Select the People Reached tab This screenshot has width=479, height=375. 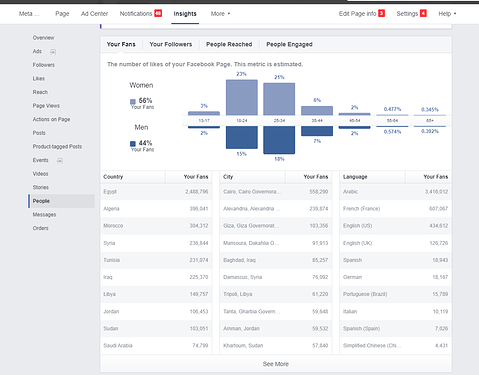pos(229,44)
